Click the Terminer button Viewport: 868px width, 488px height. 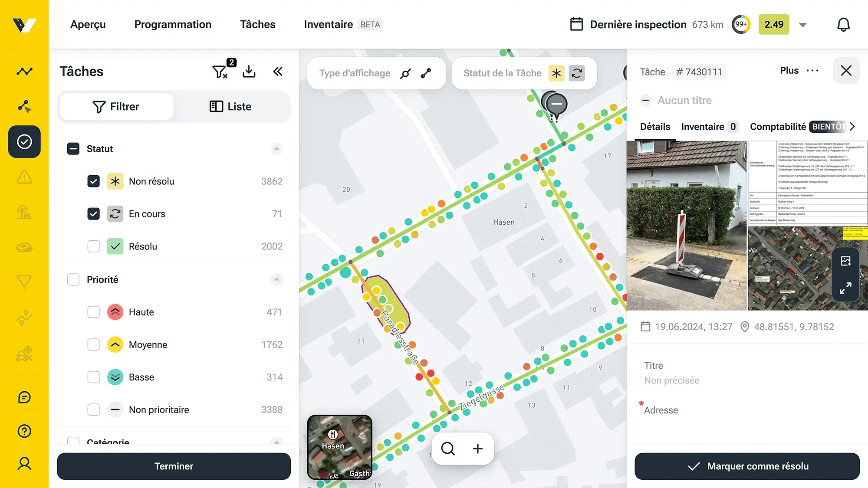tap(174, 466)
